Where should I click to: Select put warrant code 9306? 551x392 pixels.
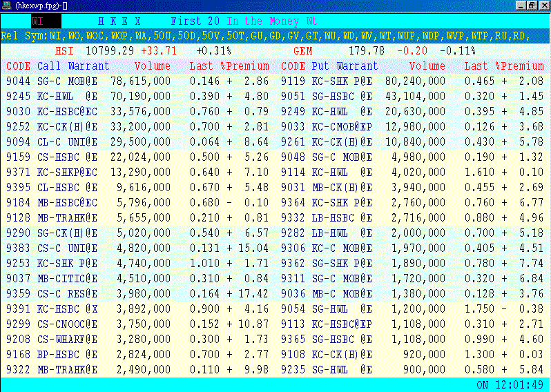[293, 248]
